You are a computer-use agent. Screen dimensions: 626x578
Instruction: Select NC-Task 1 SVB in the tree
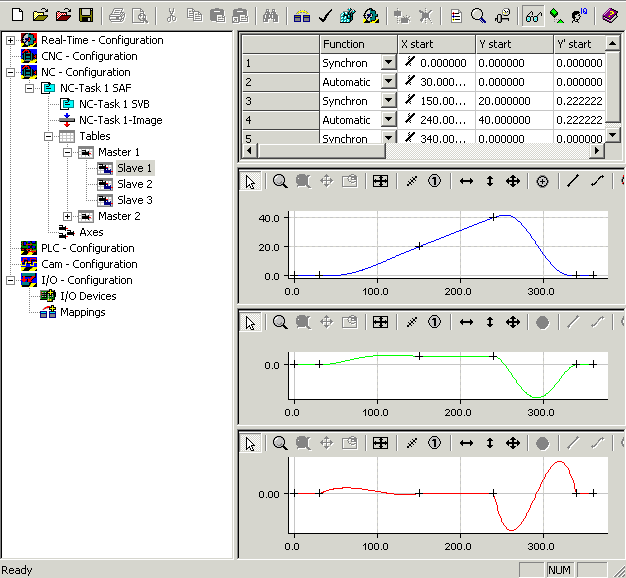tap(114, 104)
